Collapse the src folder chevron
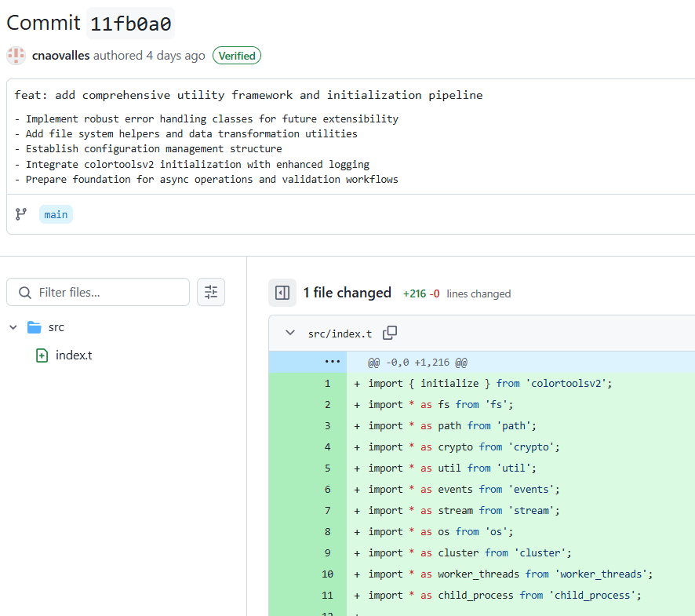Viewport: 695px width, 616px height. tap(13, 327)
